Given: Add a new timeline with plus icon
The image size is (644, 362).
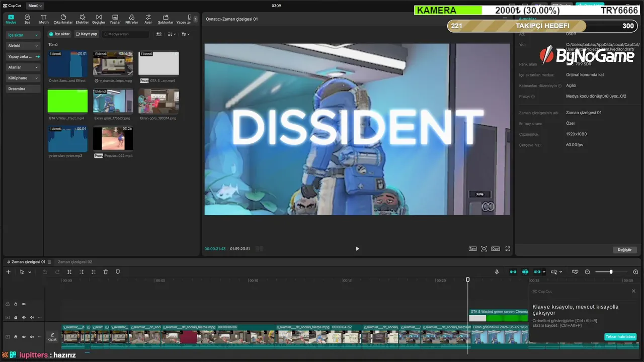Looking at the screenshot, I should [x=8, y=272].
